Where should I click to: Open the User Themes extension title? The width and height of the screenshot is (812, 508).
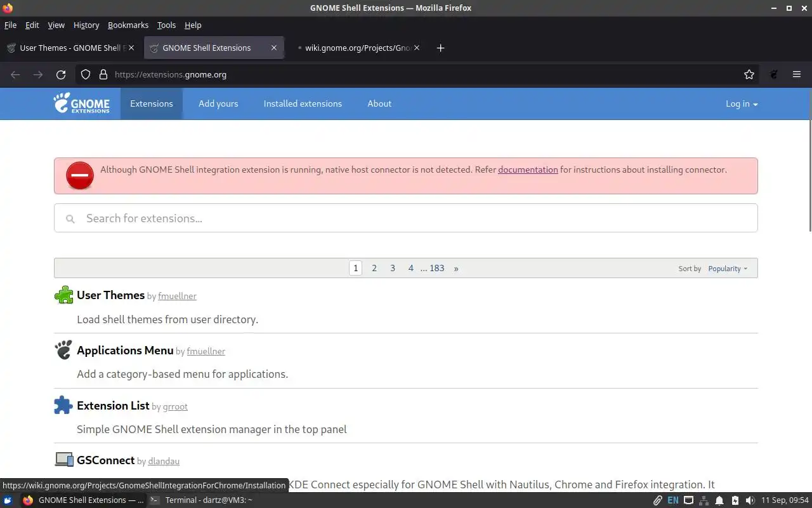click(x=111, y=295)
